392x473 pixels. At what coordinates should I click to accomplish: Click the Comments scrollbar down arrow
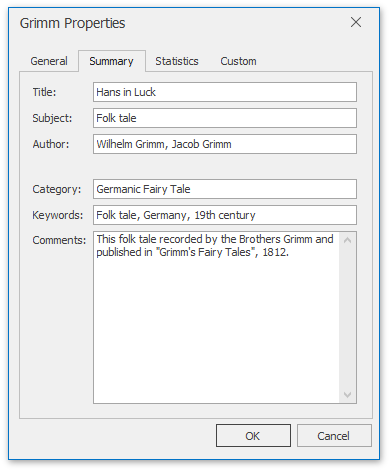tap(348, 395)
